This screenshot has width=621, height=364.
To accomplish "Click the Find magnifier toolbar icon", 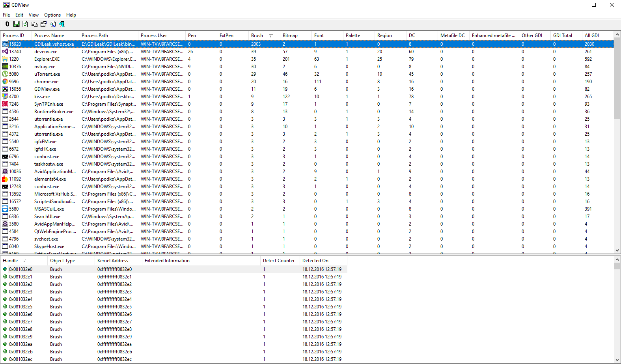I will click(x=52, y=24).
